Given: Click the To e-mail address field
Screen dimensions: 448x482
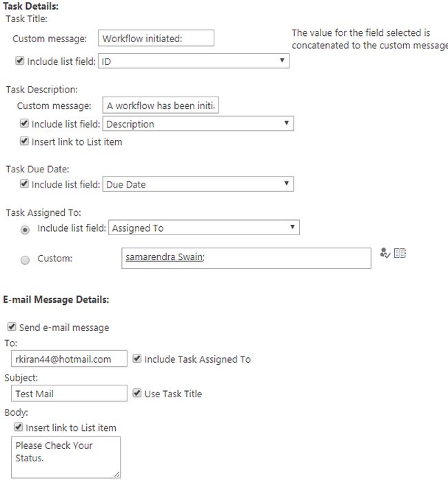Looking at the screenshot, I should point(69,359).
